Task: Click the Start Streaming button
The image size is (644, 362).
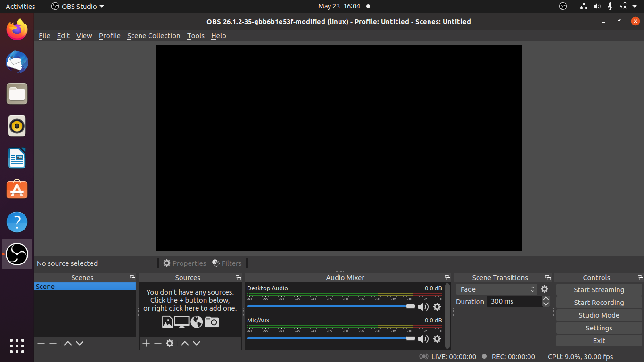Action: pos(599,289)
